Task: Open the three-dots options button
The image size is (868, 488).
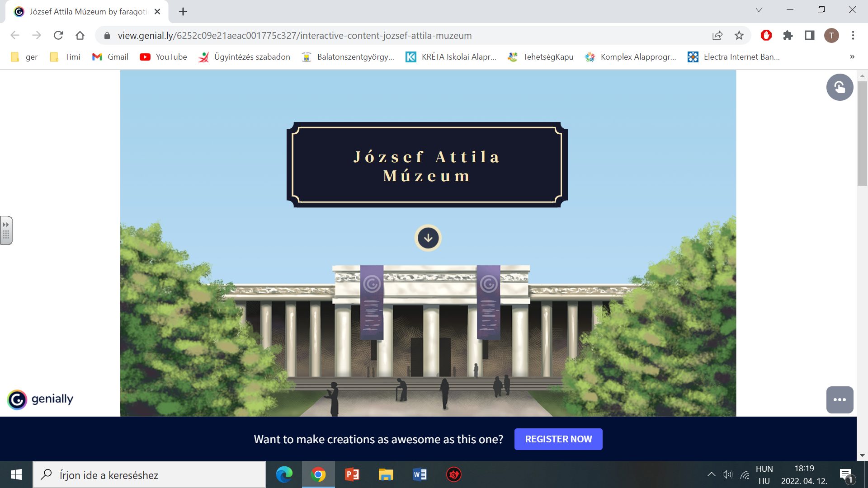Action: pyautogui.click(x=840, y=400)
